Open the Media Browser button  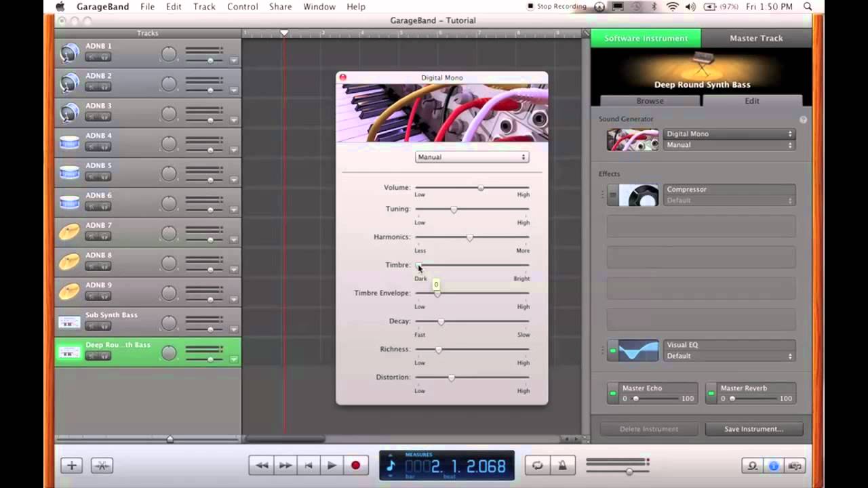click(795, 466)
